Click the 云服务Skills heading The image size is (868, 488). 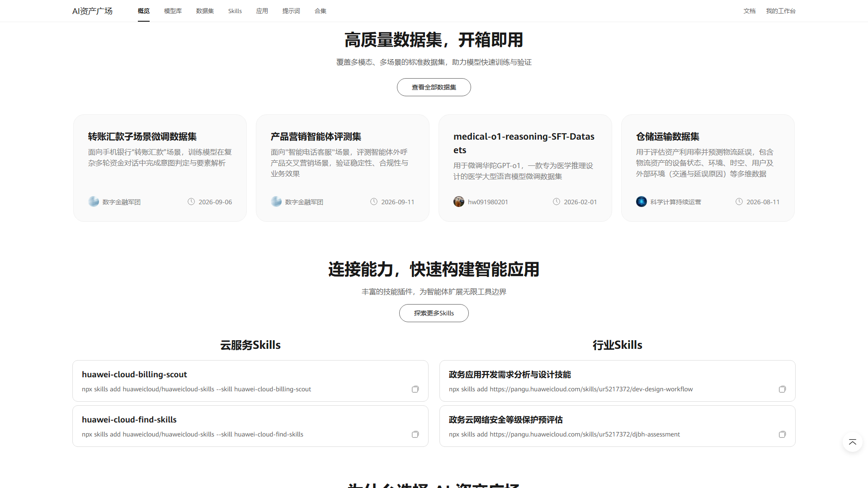coord(250,345)
